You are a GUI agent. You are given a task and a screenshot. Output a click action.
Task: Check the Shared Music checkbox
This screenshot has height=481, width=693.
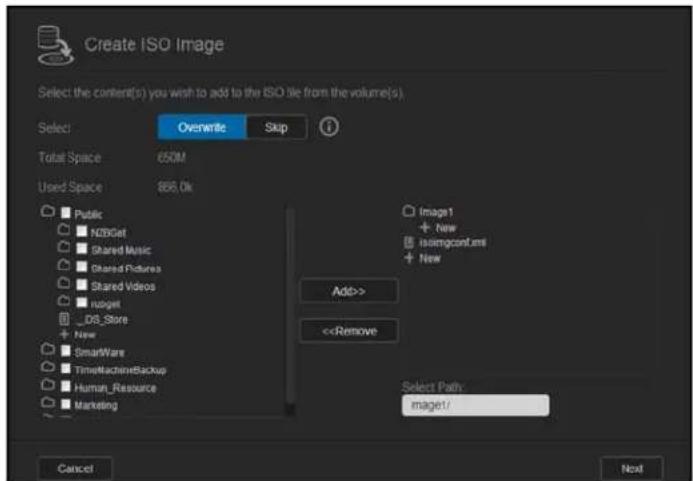(81, 249)
